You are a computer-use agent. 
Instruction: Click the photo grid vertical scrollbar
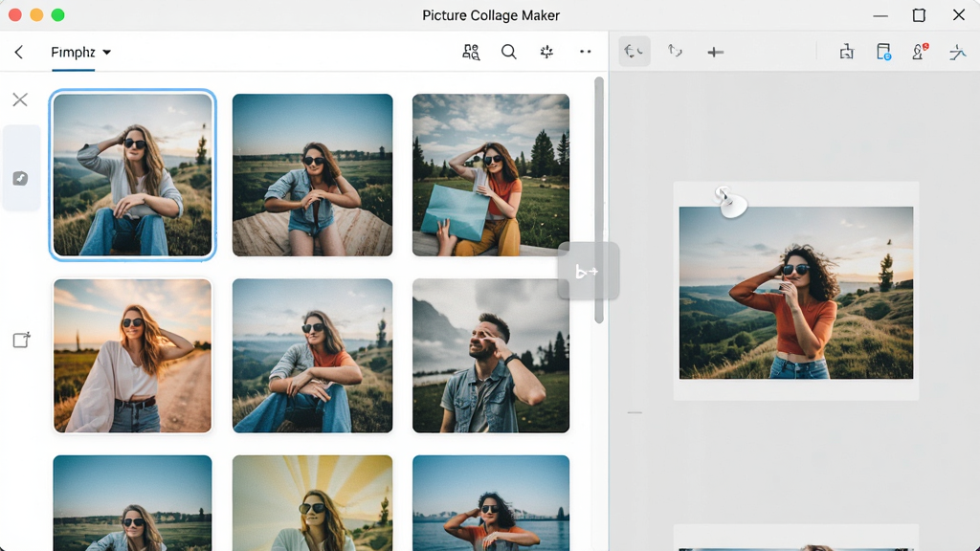tap(599, 200)
